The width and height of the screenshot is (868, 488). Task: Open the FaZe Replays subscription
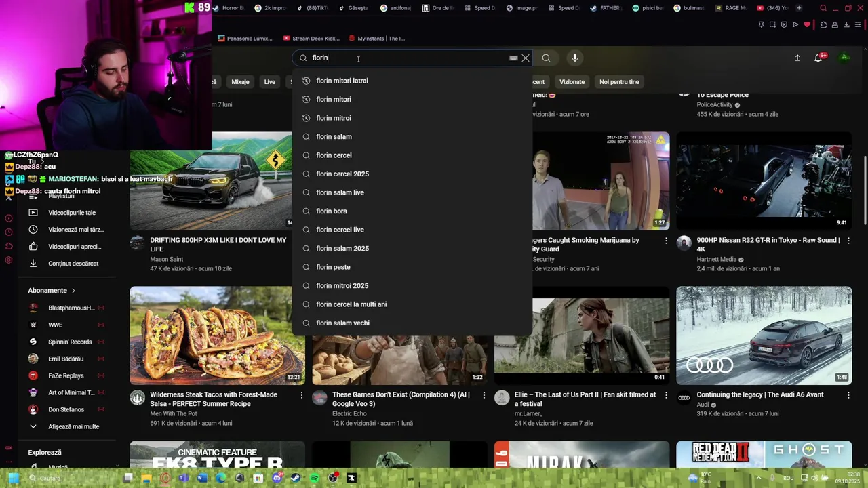[x=66, y=375]
